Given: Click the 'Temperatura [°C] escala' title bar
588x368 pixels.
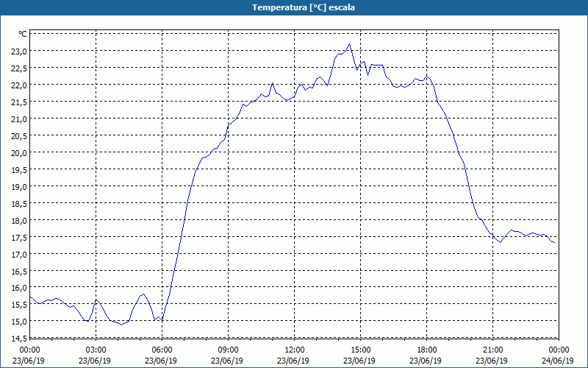Looking at the screenshot, I should tap(294, 7).
